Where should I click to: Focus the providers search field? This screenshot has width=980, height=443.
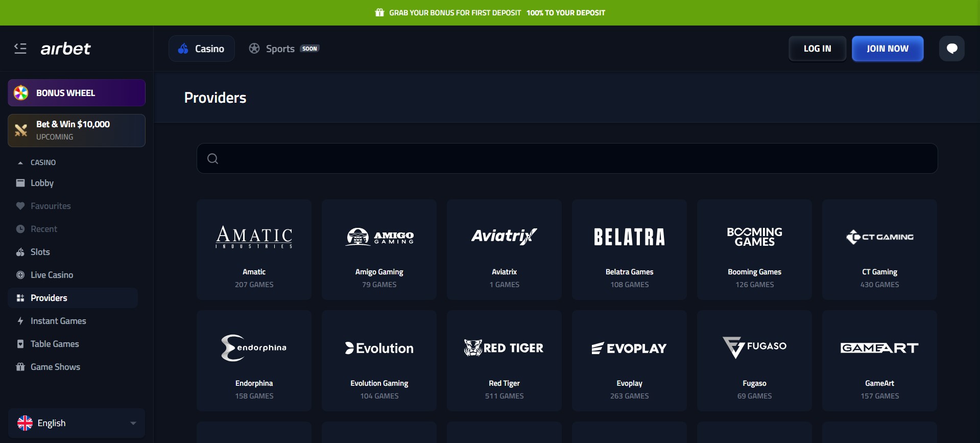click(x=567, y=158)
